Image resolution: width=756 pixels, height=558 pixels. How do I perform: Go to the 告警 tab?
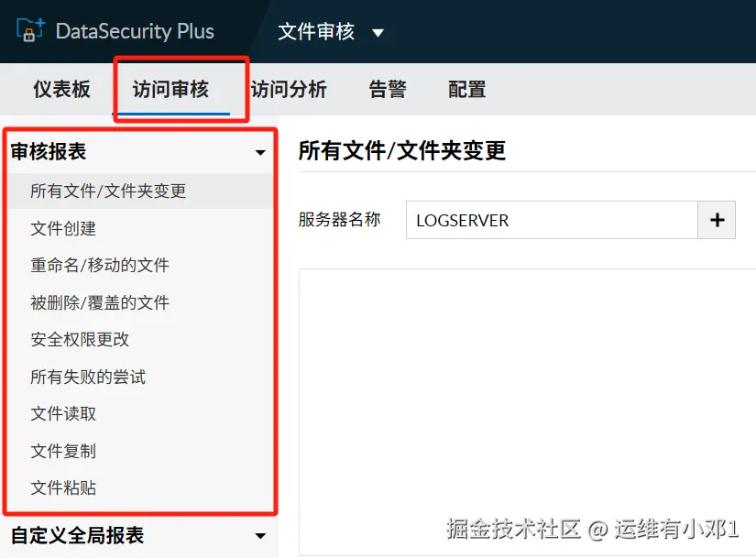click(x=388, y=89)
